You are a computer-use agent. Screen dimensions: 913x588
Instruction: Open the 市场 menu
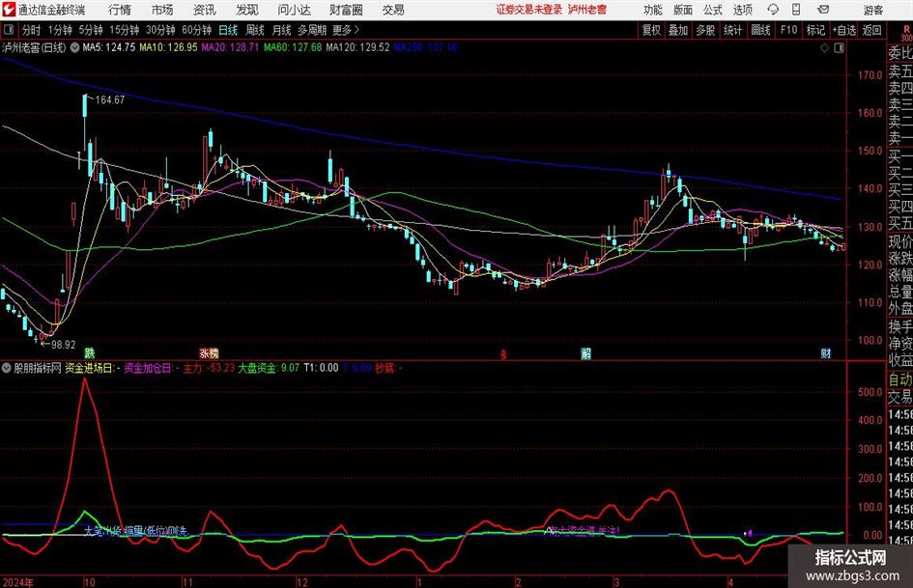pos(162,10)
